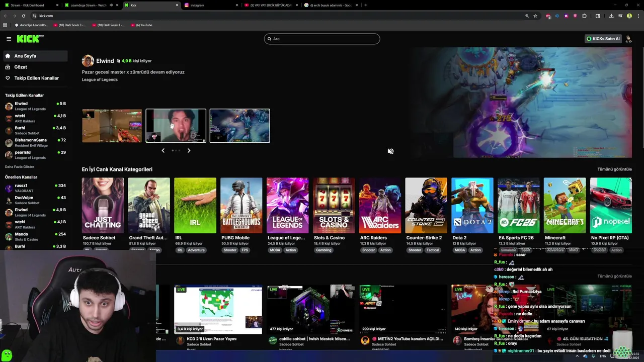The height and width of the screenshot is (362, 644).
Task: Select third featured stream thumbnail
Action: [x=239, y=126]
